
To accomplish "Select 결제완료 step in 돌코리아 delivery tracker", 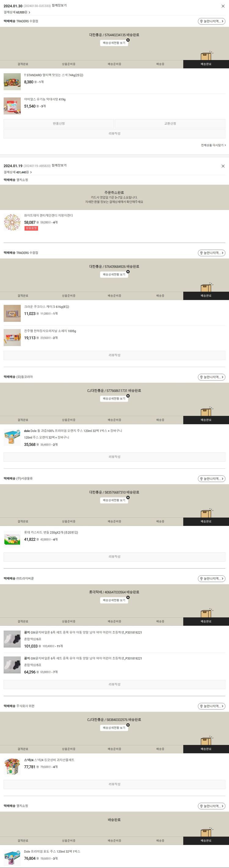I will pyautogui.click(x=23, y=420).
